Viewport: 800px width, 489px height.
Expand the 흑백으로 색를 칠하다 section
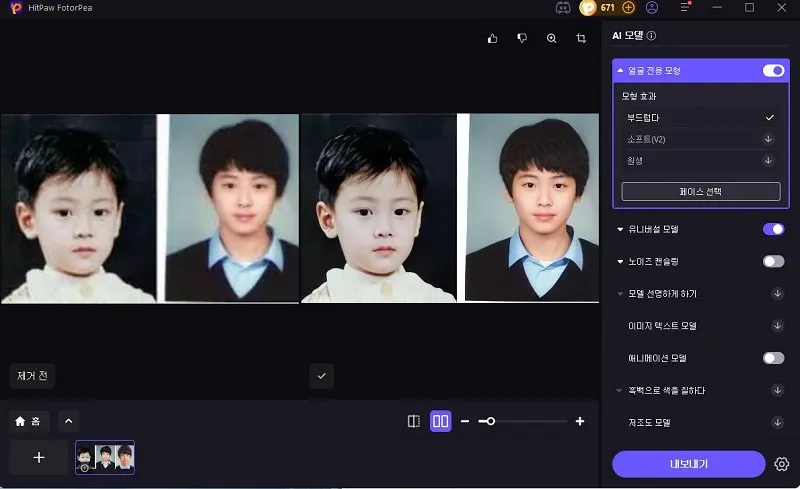coord(619,390)
